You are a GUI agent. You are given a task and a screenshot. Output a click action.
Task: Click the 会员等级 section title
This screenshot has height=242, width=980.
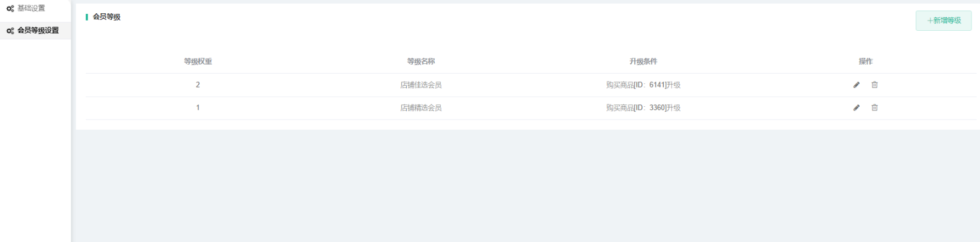coord(106,17)
